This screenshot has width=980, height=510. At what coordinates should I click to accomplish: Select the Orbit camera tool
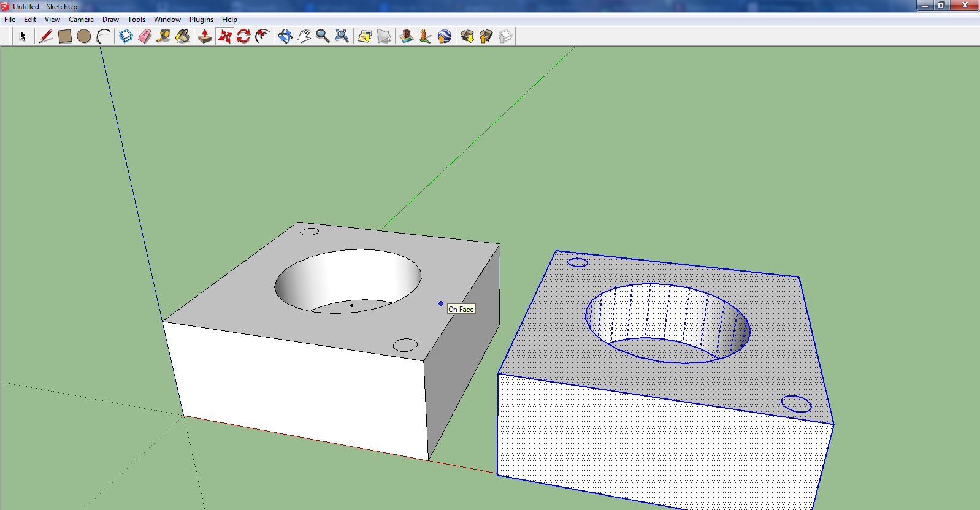[285, 36]
